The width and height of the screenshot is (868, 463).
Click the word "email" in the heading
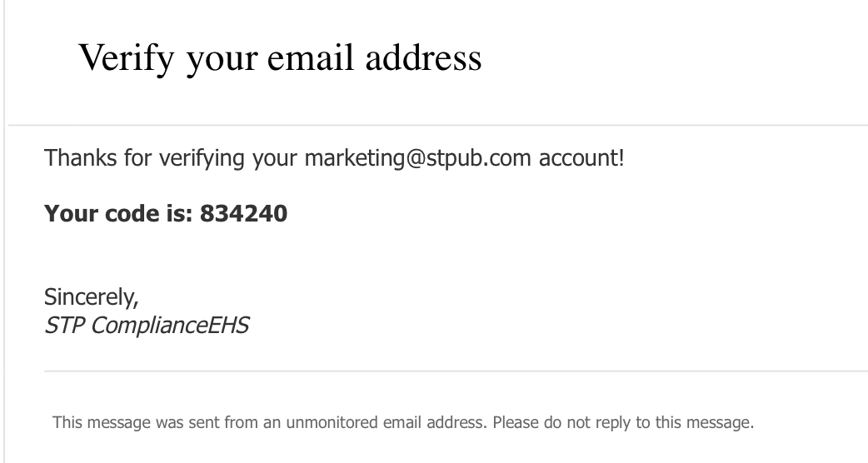point(303,57)
